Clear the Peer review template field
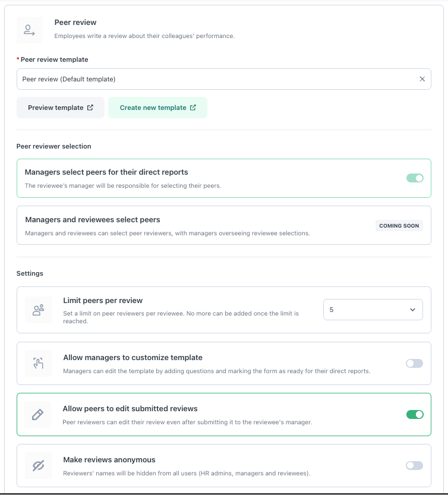 click(x=422, y=79)
